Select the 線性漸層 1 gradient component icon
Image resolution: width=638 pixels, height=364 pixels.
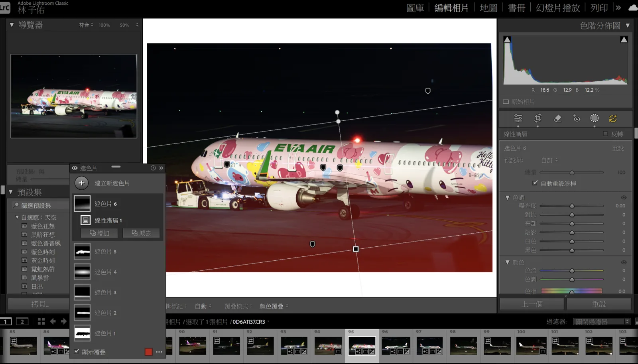[85, 220]
